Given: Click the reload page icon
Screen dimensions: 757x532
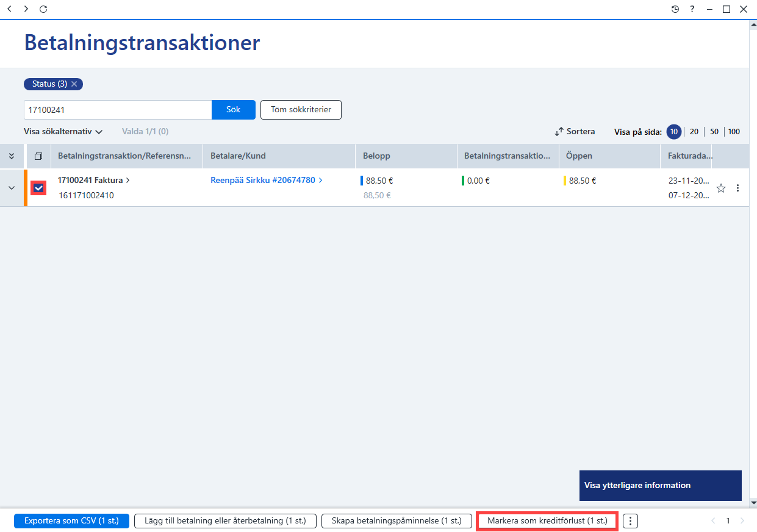Looking at the screenshot, I should (x=43, y=9).
